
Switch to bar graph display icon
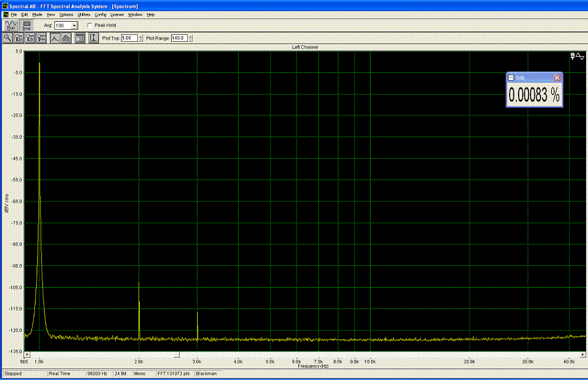tap(66, 38)
